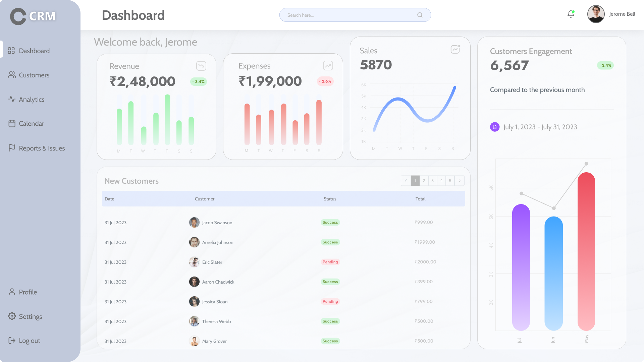Open Analytics from the sidebar
This screenshot has width=644, height=362.
pos(32,99)
